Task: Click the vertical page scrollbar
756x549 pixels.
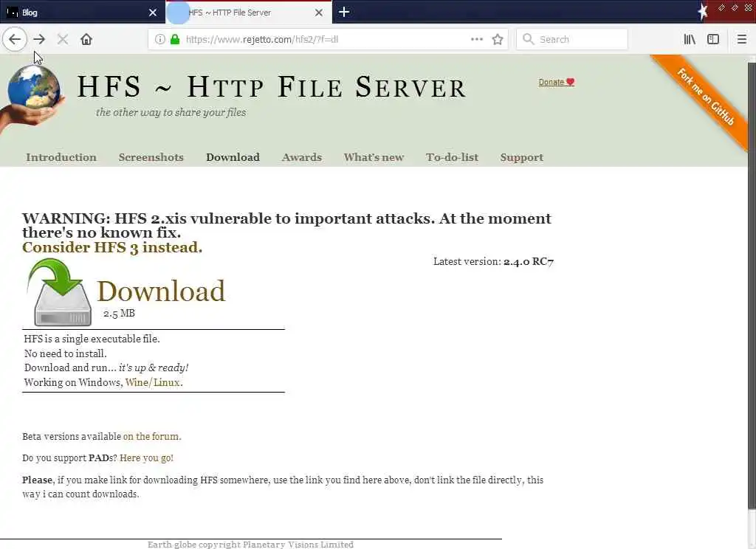Action: [x=752, y=284]
